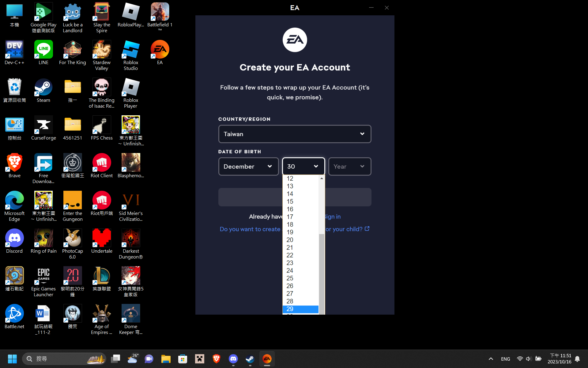
Task: Click the EA app taskbar icon
Action: coord(267,359)
